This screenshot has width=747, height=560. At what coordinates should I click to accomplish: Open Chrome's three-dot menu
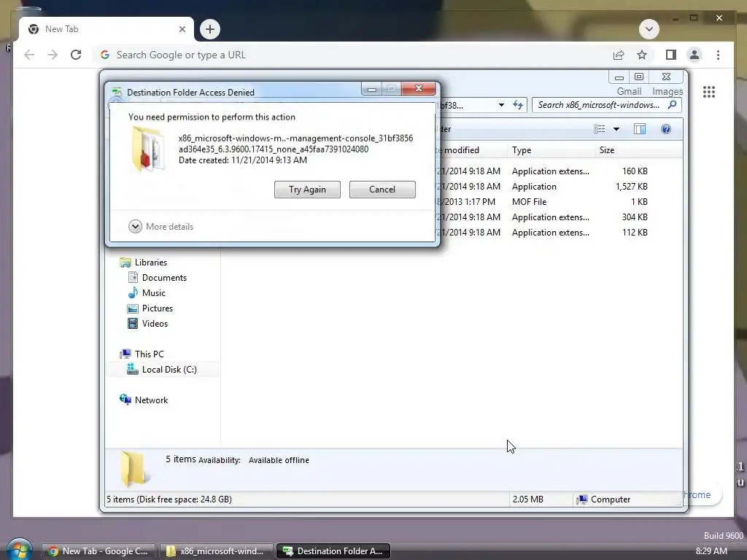718,55
